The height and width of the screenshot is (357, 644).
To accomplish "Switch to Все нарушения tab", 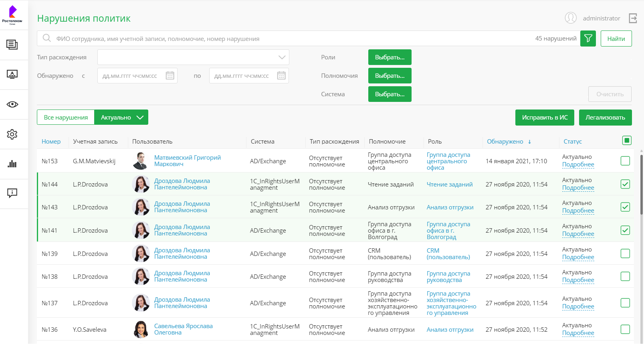I will point(66,118).
